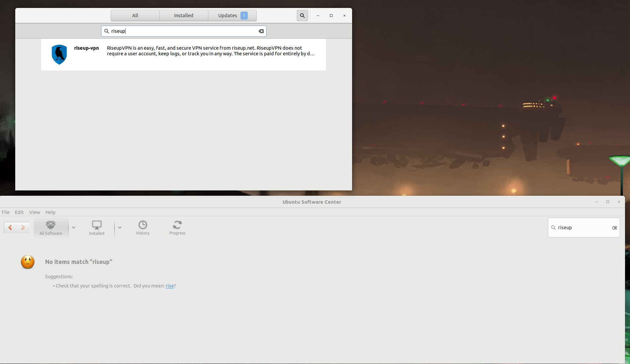Open the File menu in Ubuntu Software Center
The height and width of the screenshot is (364, 630).
coord(6,212)
